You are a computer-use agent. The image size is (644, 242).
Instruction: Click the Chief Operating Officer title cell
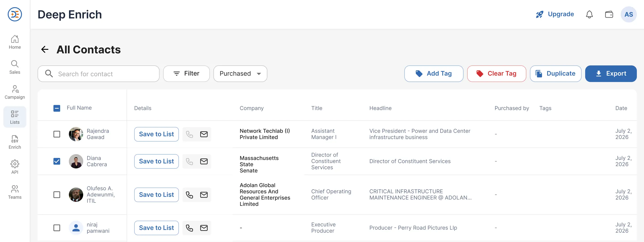pyautogui.click(x=331, y=195)
